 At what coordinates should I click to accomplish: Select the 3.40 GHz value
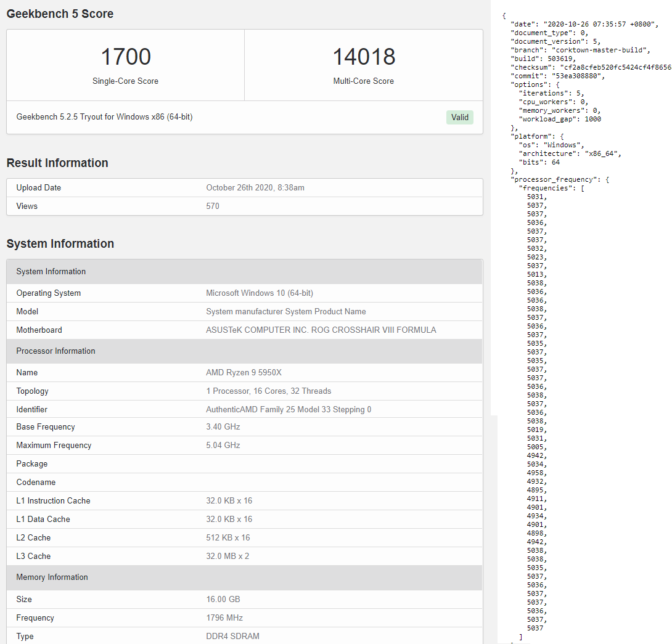(x=223, y=426)
